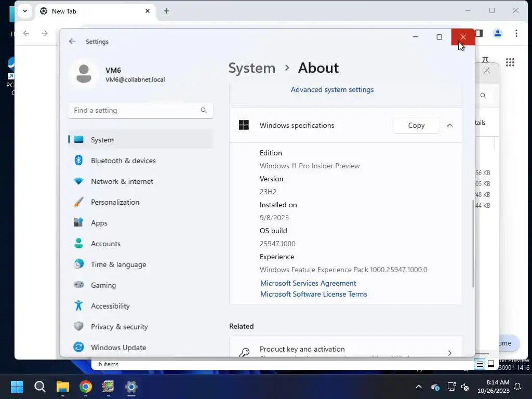Click the System monitor icon in the sidebar
This screenshot has height=399, width=532.
(x=78, y=139)
